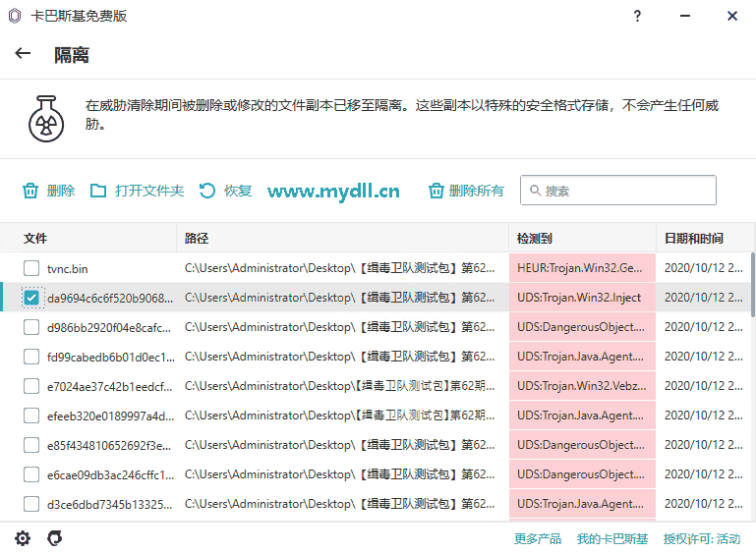The height and width of the screenshot is (554, 756).
Task: Select the d986bb2920f04e8cafc file name
Action: click(109, 327)
